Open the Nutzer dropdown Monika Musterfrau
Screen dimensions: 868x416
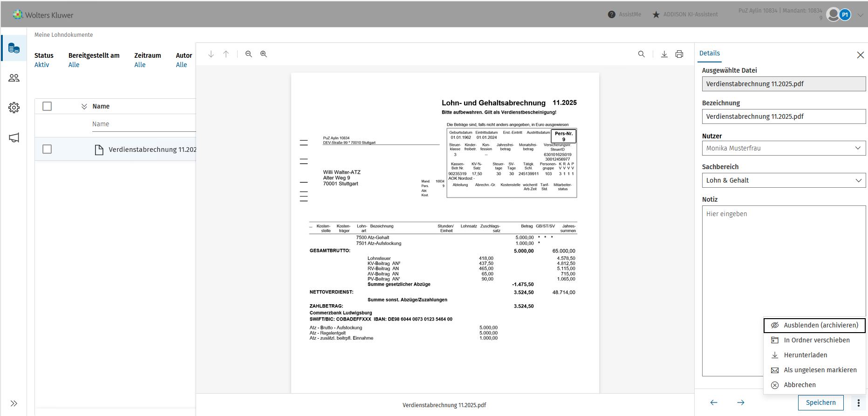pos(784,148)
